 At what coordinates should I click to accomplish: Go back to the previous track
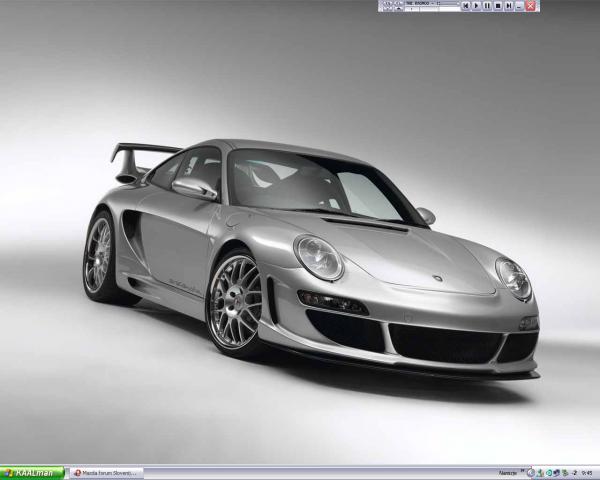[465, 6]
